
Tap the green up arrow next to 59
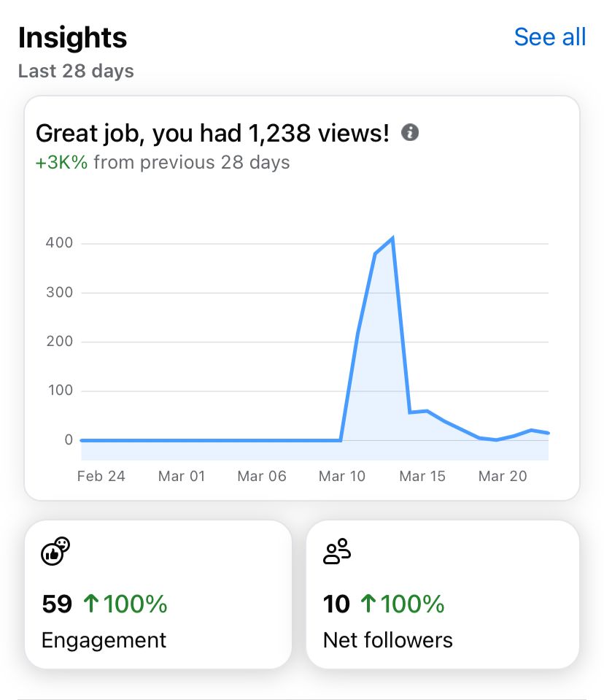(90, 604)
